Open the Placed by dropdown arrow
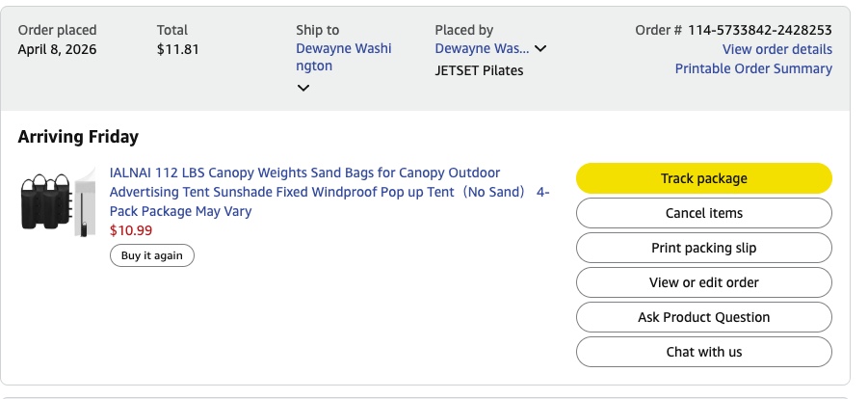Screen dimensions: 868x399 (540, 49)
